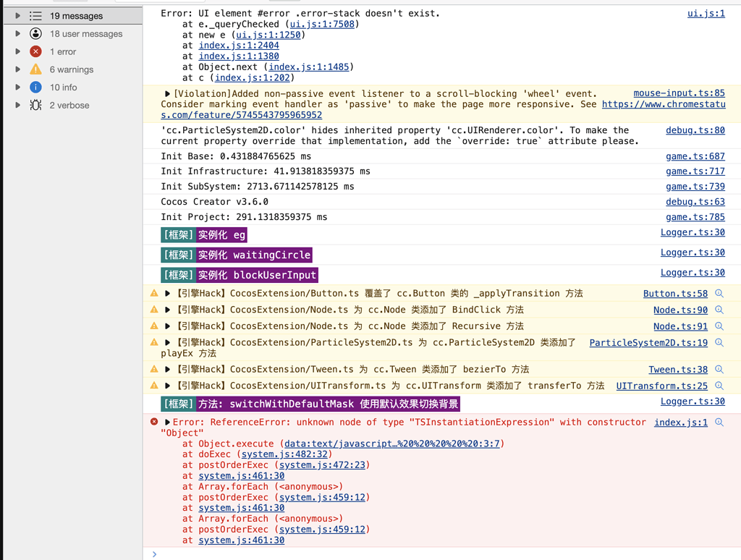Image resolution: width=741 pixels, height=560 pixels.
Task: Open the mouse-input.ts:85 source link
Action: click(x=679, y=93)
